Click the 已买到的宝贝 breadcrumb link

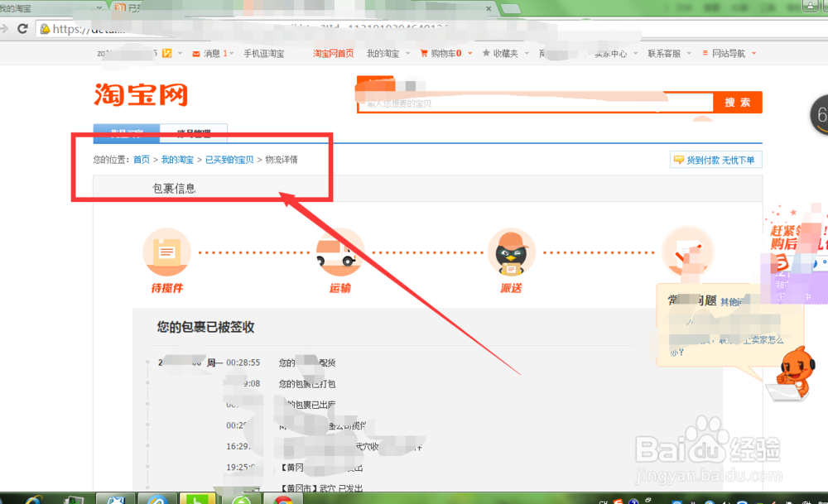click(229, 160)
